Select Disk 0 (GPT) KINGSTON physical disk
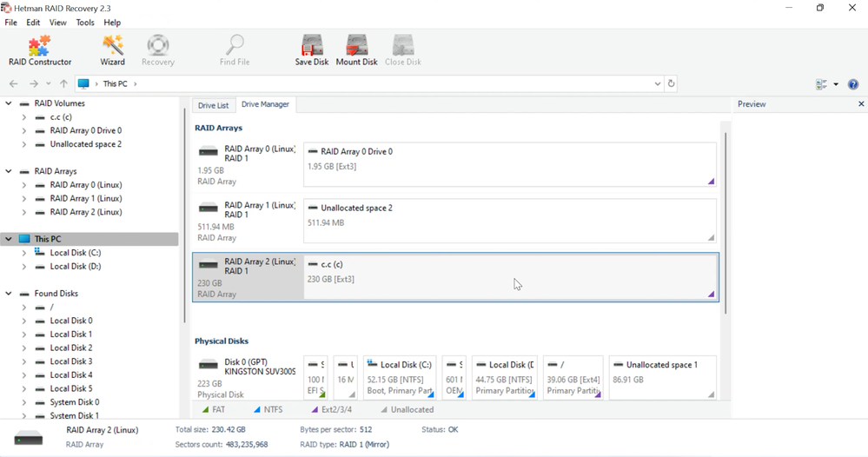The image size is (868, 457). click(247, 378)
